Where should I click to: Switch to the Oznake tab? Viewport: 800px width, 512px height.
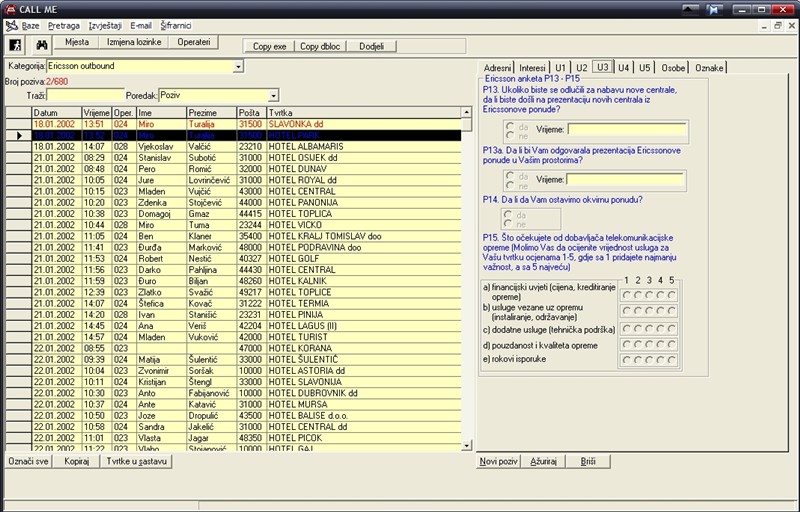coord(709,68)
